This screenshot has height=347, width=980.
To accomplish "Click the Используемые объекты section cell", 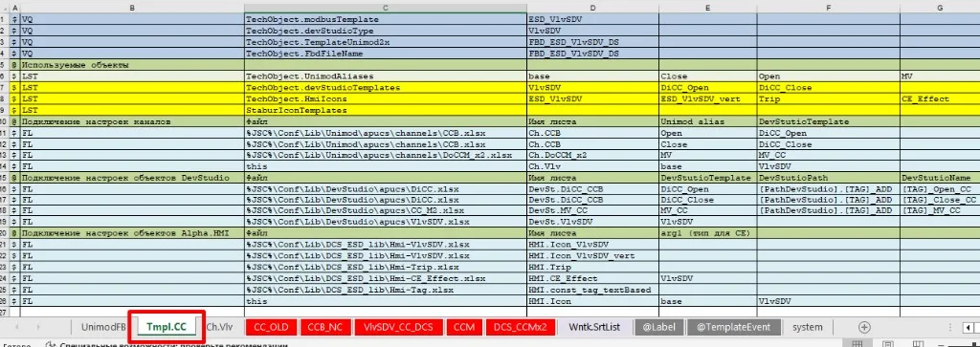I will 132,65.
